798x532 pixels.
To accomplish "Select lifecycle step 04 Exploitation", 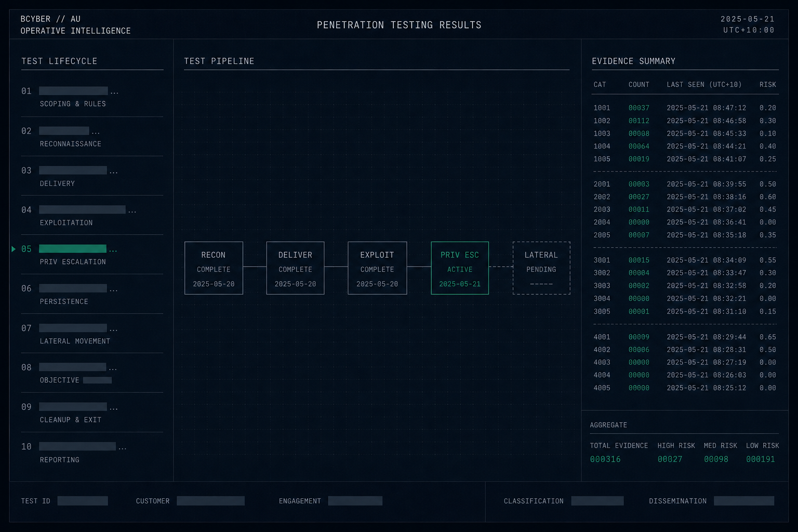I will 92,216.
